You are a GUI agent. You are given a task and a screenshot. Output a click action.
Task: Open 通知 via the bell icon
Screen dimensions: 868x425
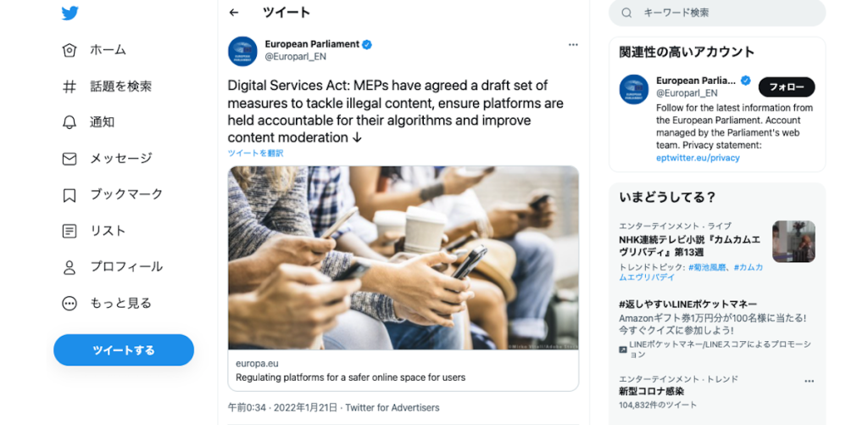[70, 122]
